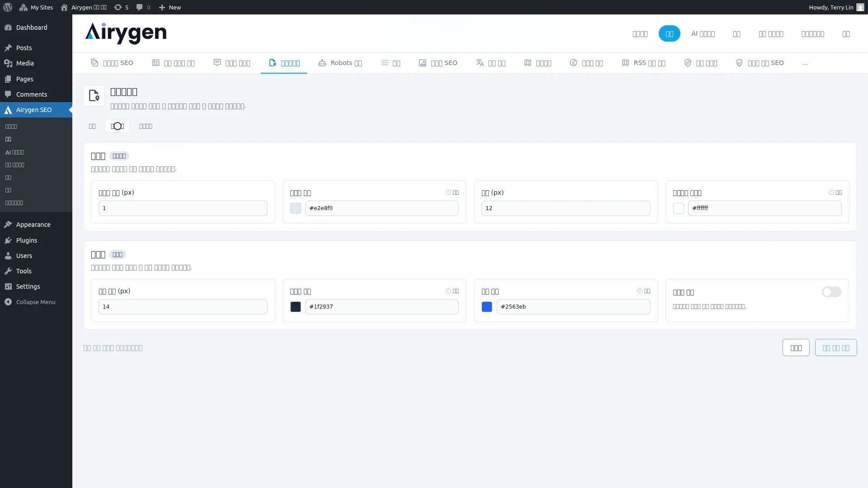Viewport: 868px width, 488px height.
Task: Open the dark #1f2937 color swatch
Action: click(x=296, y=307)
